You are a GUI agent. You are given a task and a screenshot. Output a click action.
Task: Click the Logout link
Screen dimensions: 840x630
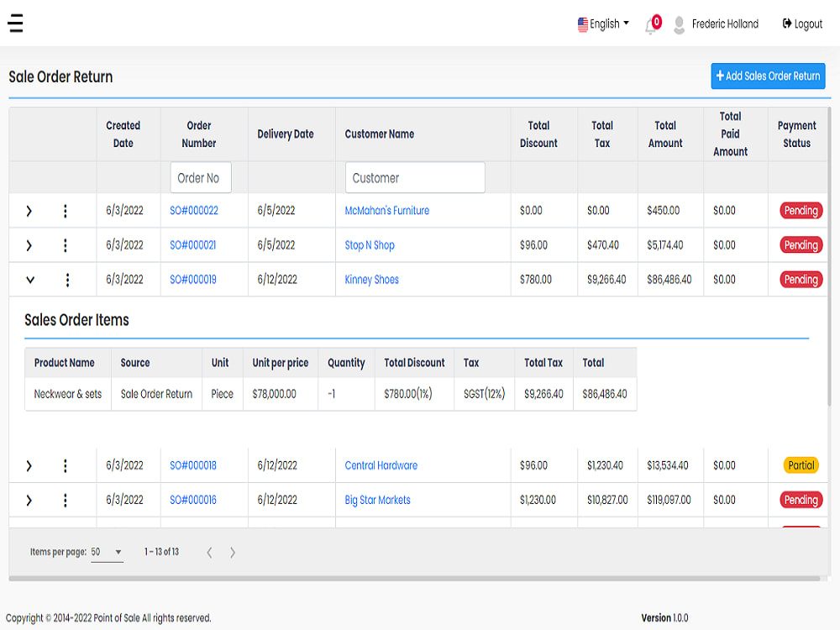click(802, 24)
